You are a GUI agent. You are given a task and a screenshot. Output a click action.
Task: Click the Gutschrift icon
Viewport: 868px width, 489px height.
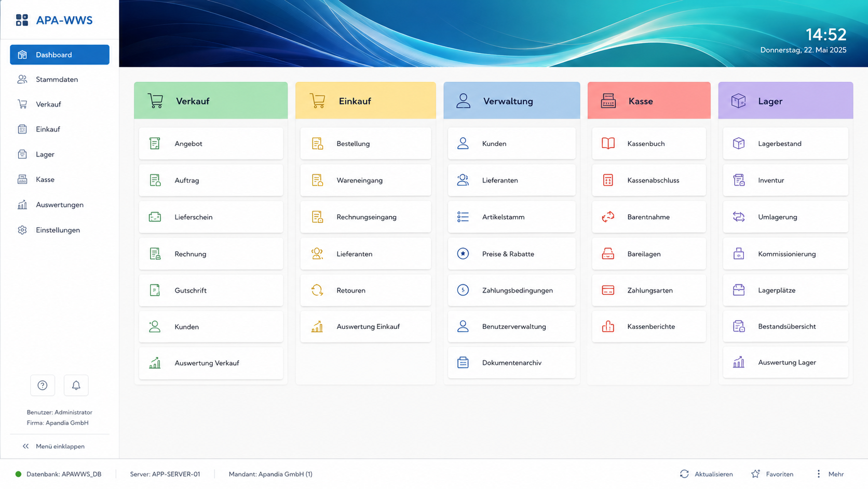click(x=155, y=290)
